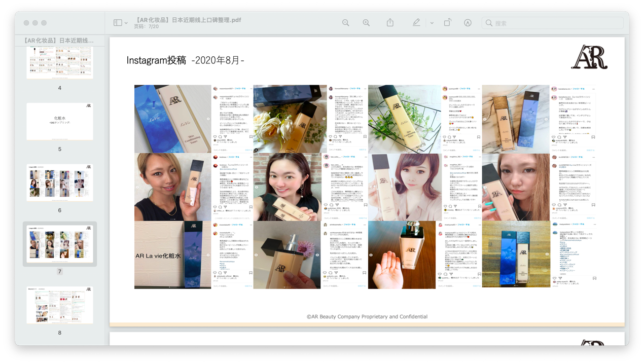644x364 pixels.
Task: Open page 6 thumbnail in sidebar
Action: click(60, 183)
